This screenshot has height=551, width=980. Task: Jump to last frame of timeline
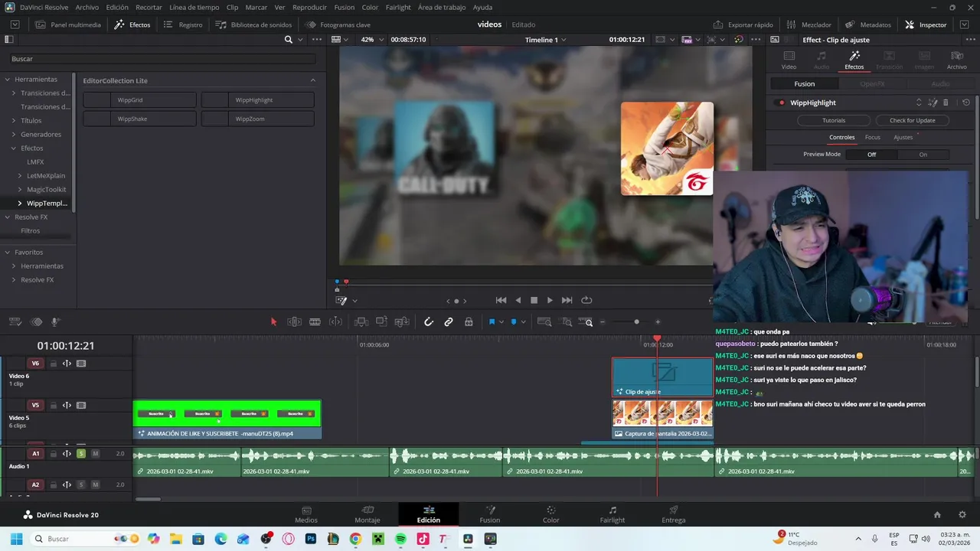(x=567, y=301)
